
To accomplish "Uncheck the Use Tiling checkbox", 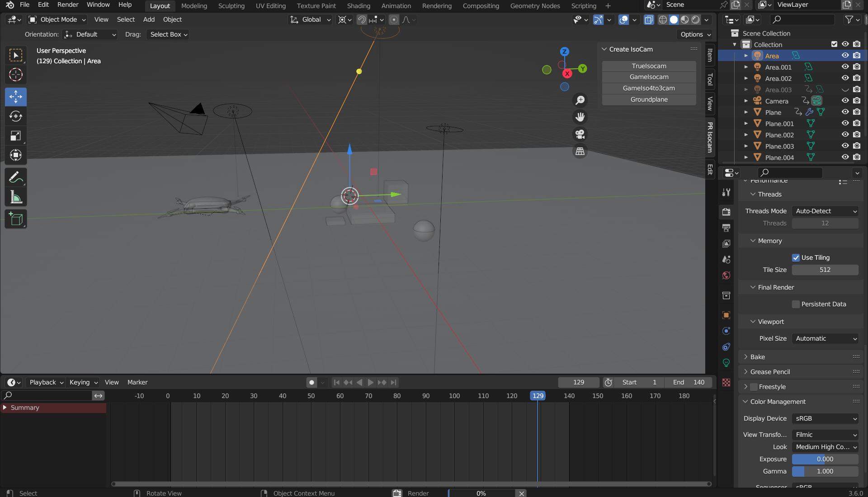I will tap(796, 258).
